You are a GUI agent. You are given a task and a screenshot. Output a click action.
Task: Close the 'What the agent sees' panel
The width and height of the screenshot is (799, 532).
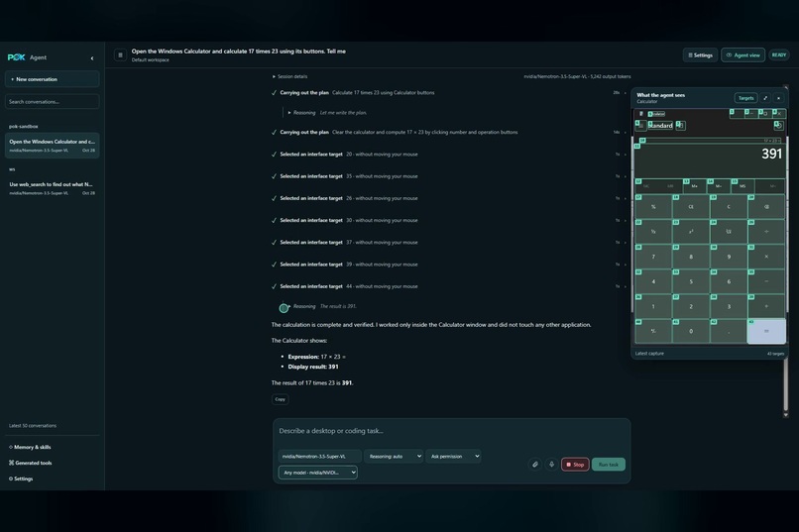pos(778,98)
